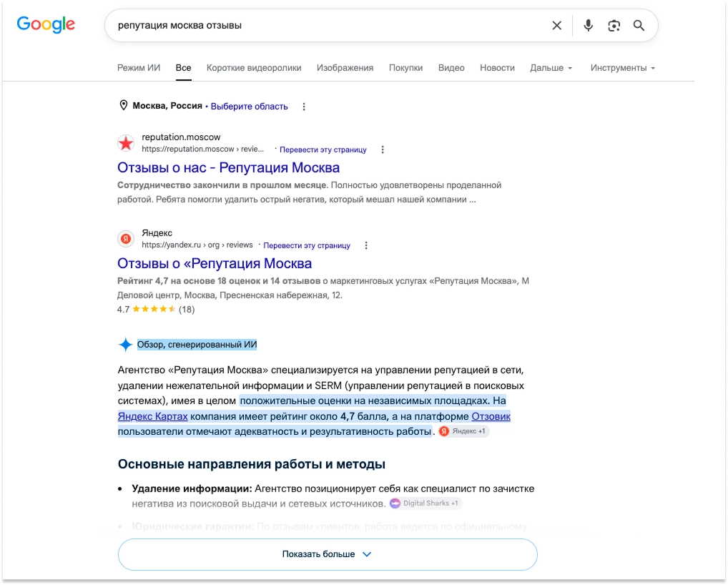Open result Отзывы о нас - Репутация Москва
The image size is (728, 585).
pos(228,167)
